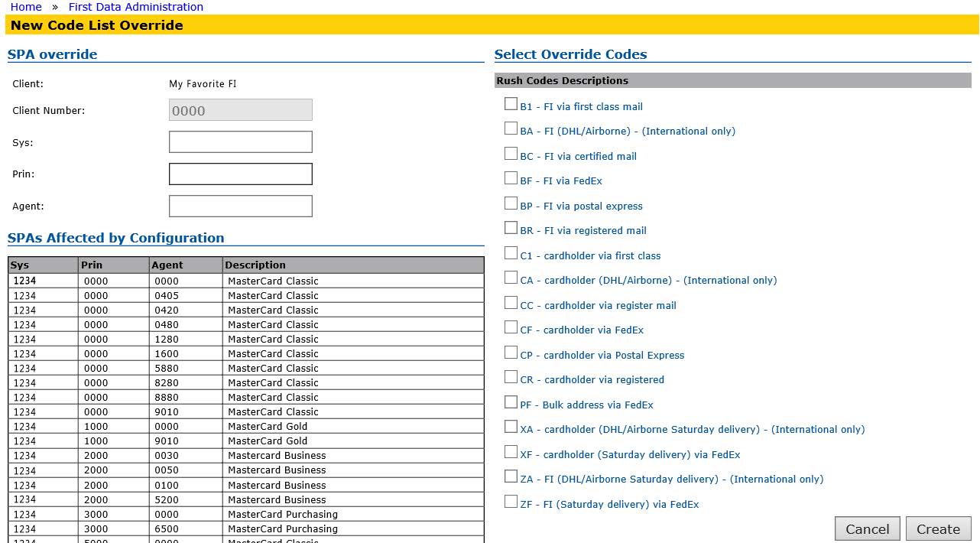Select Agent 5200 Mastercard Business row
The width and height of the screenshot is (980, 543).
[246, 500]
